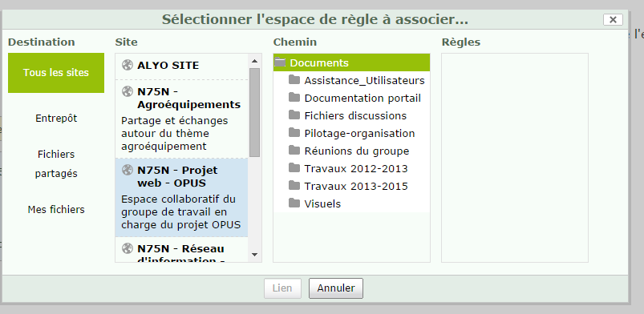The width and height of the screenshot is (644, 314).
Task: Click the globe icon beside ALYO SITE
Action: point(128,65)
